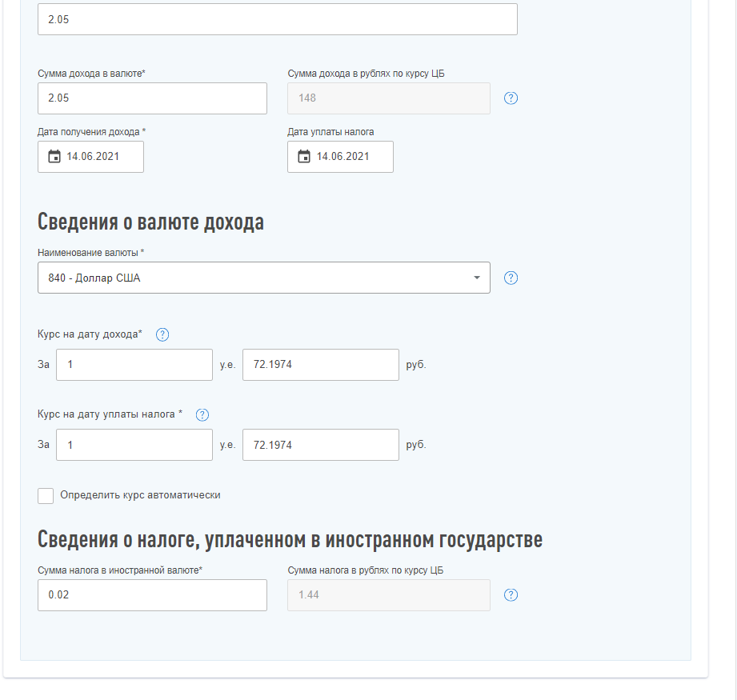Click units field for tax payment date rate
This screenshot has width=737, height=700.
click(134, 445)
